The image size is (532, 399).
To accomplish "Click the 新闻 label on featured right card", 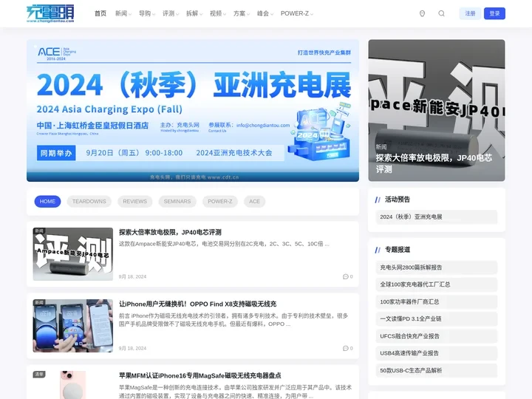I will click(381, 147).
